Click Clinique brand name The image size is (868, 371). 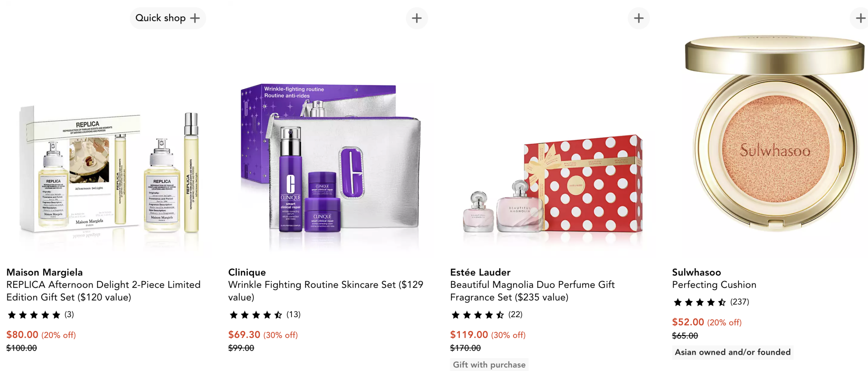click(247, 272)
